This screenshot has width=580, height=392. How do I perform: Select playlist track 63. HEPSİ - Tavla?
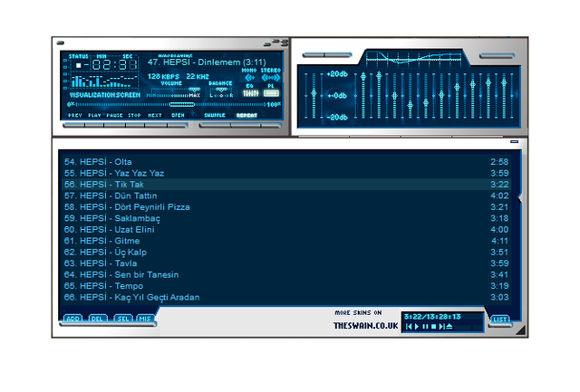click(287, 263)
